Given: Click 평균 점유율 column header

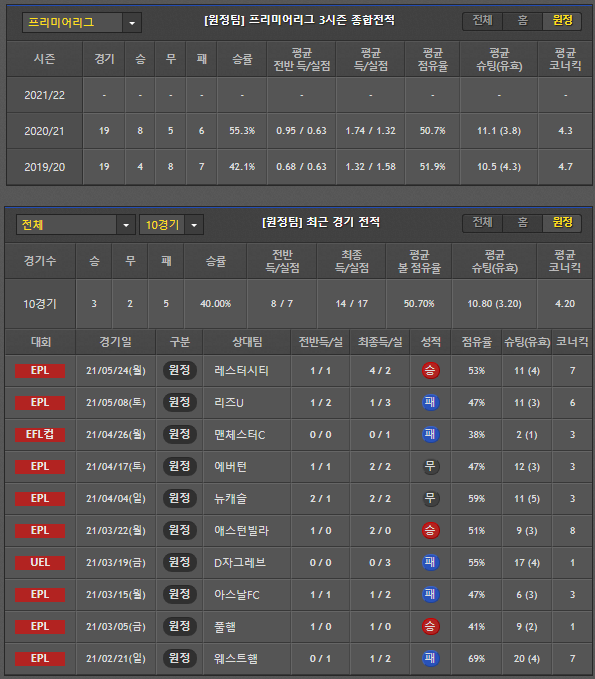Looking at the screenshot, I should [x=433, y=59].
